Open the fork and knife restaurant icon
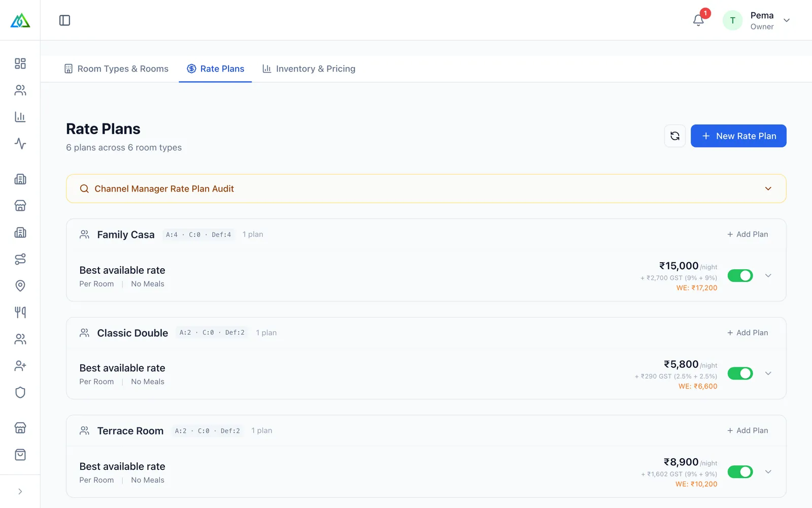812x508 pixels. pyautogui.click(x=20, y=312)
